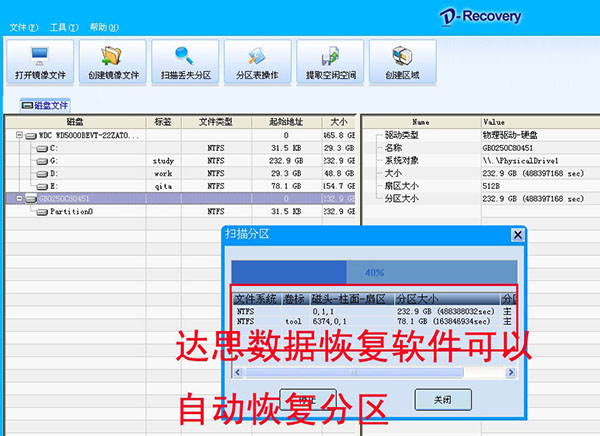Sort by the 标签 column header
This screenshot has height=436, width=600.
tap(164, 122)
